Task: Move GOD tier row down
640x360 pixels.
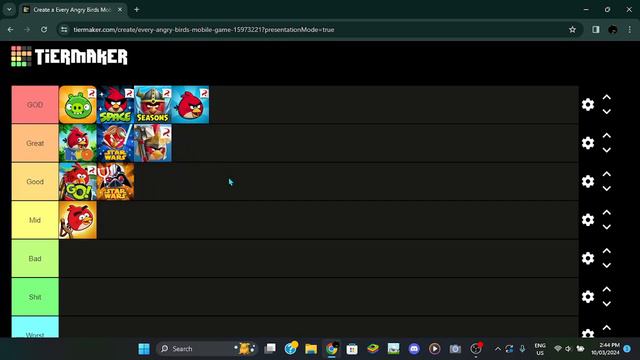Action: click(x=607, y=111)
